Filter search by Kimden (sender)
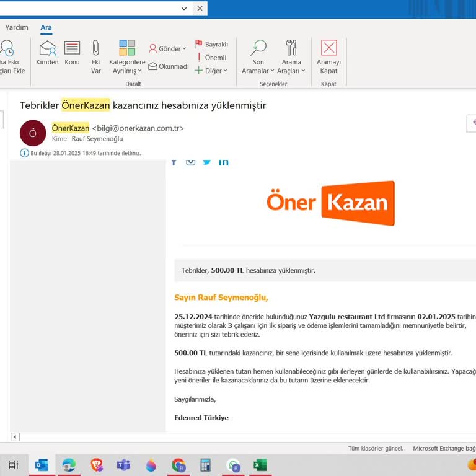This screenshot has width=476, height=476. click(x=47, y=53)
